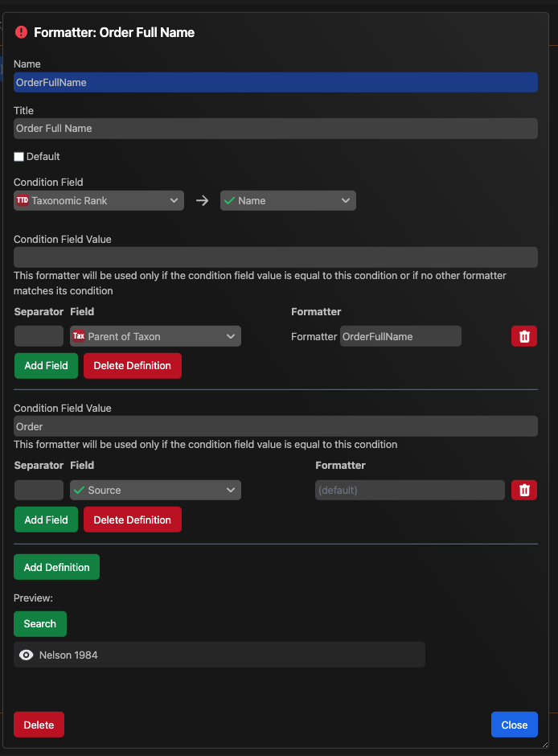Click the green checkmark in the Name dropdown

coord(230,200)
